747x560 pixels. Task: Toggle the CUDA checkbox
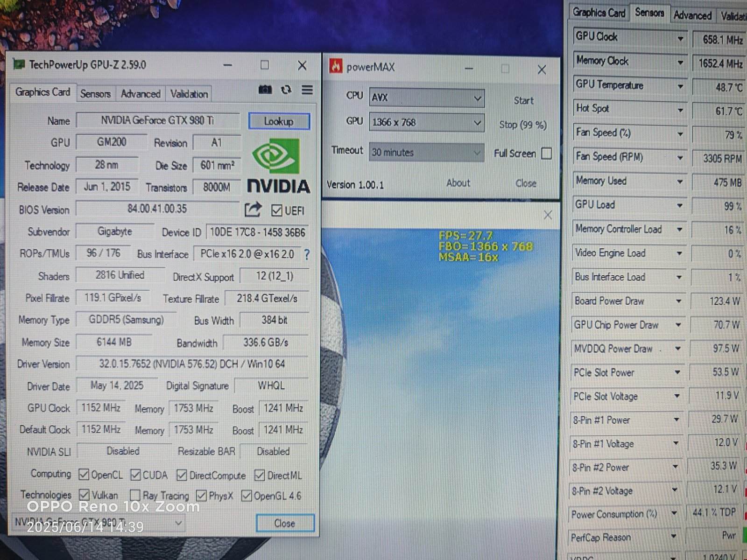click(x=135, y=475)
